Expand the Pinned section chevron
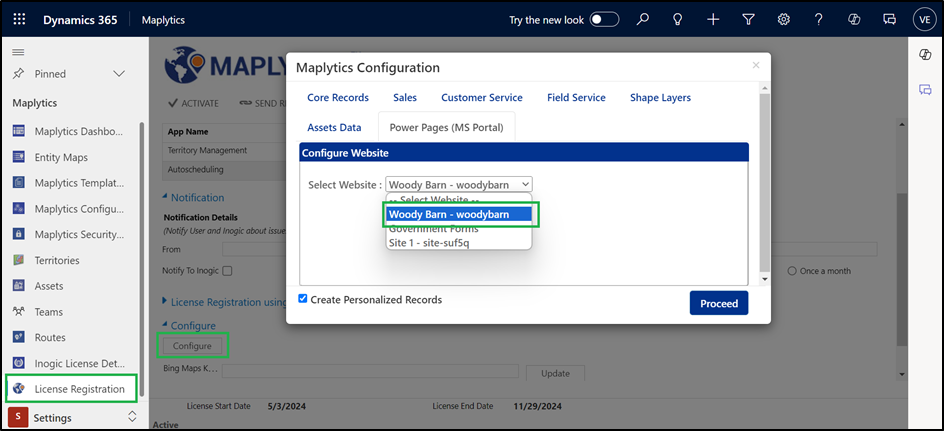The width and height of the screenshot is (944, 431). (x=119, y=74)
